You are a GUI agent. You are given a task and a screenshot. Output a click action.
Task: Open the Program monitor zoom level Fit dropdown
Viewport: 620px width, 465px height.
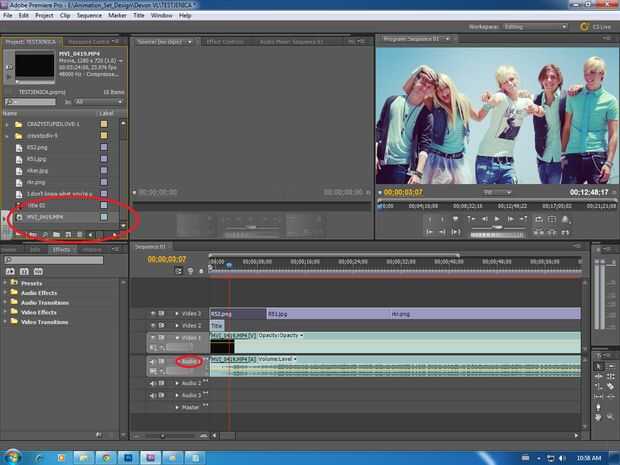(497, 192)
